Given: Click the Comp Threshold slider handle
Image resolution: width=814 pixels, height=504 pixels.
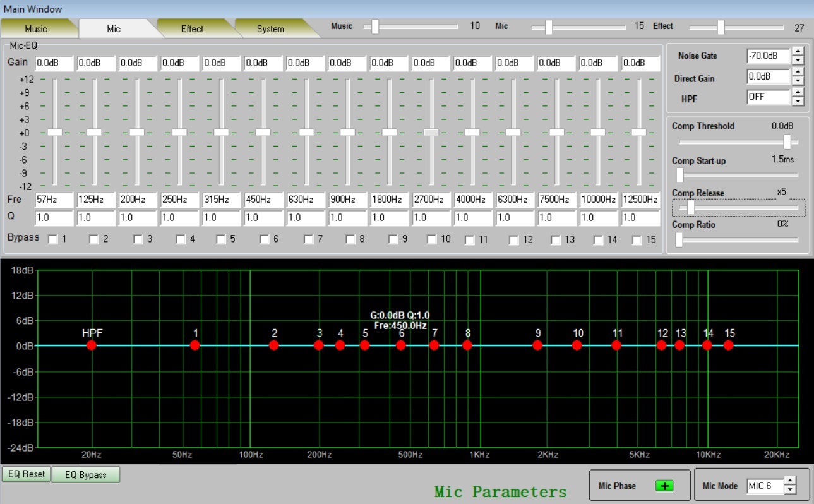Looking at the screenshot, I should tap(787, 141).
